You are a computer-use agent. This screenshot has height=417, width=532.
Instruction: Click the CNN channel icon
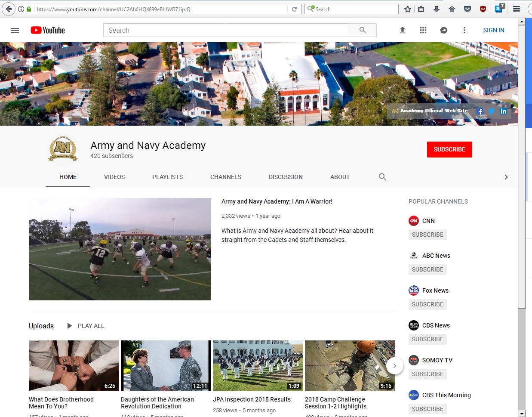[414, 221]
